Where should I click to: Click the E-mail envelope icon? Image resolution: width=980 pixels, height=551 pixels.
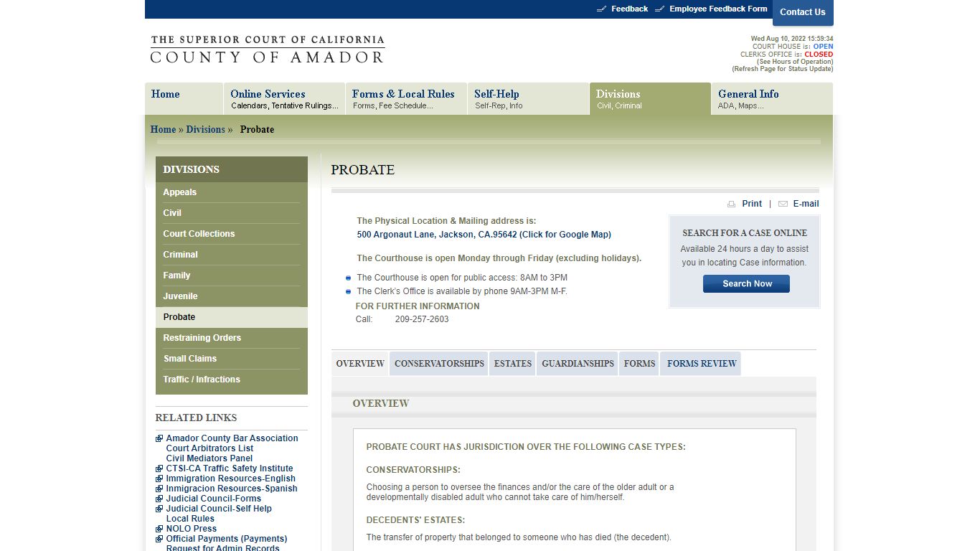783,204
